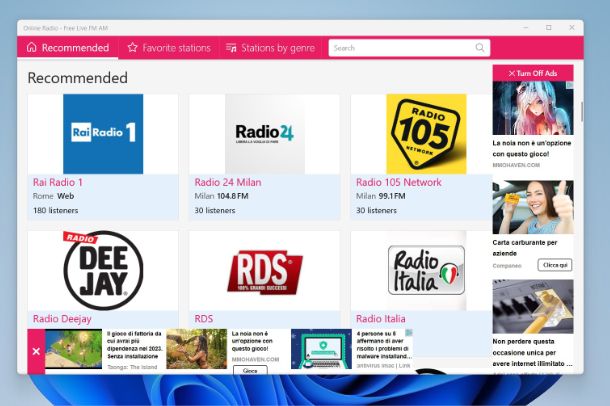Open the Radio Italia logo thumbnail
Viewport: 610px width, 406px height.
pyautogui.click(x=426, y=270)
